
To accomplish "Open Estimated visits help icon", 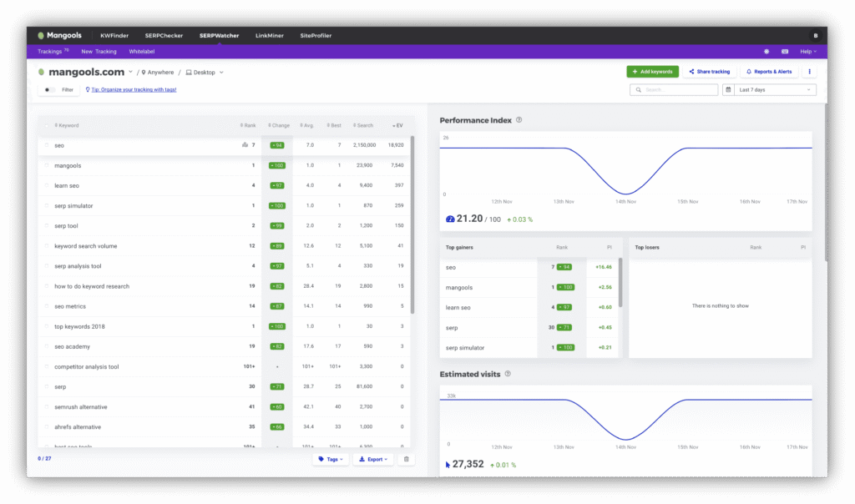I will (x=508, y=374).
